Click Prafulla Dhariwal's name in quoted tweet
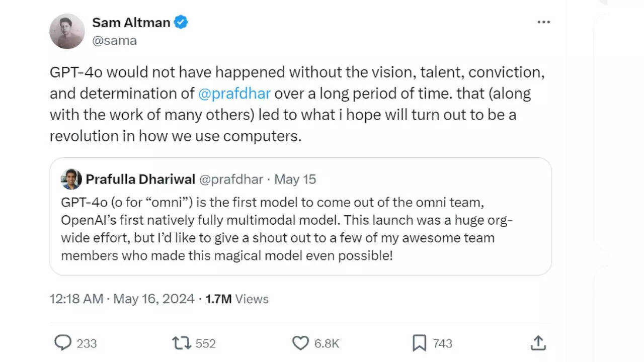 coord(140,179)
